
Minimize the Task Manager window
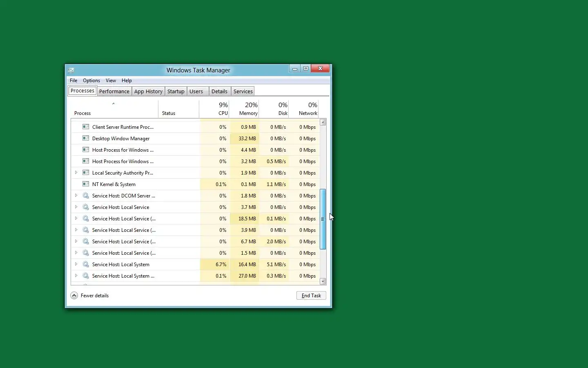coord(295,69)
